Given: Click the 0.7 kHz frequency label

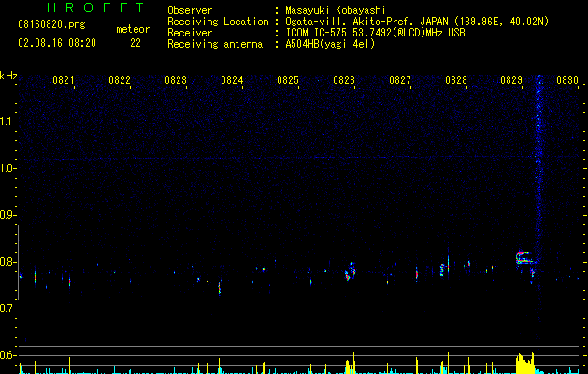Looking at the screenshot, I should coord(7,309).
